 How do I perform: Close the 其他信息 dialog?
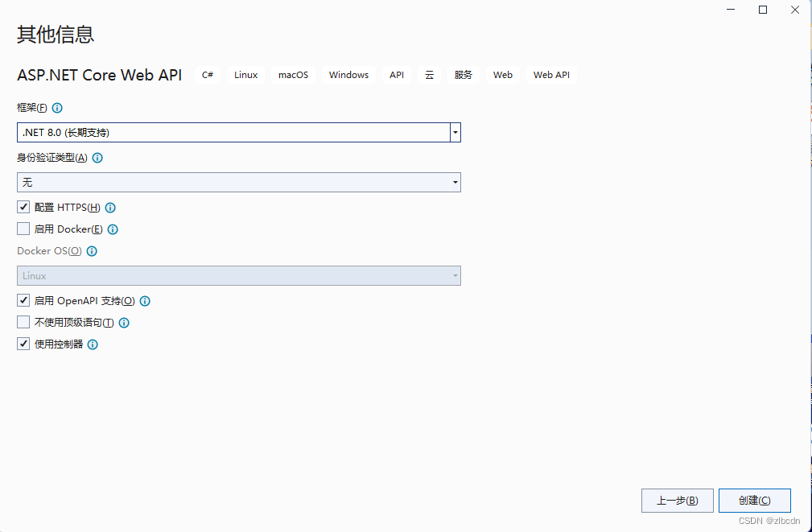(795, 10)
